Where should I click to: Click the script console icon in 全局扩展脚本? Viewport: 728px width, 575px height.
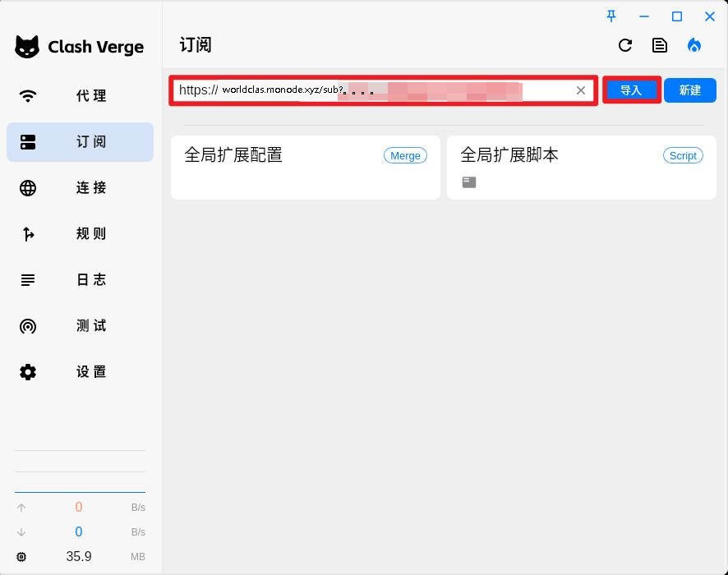[469, 182]
